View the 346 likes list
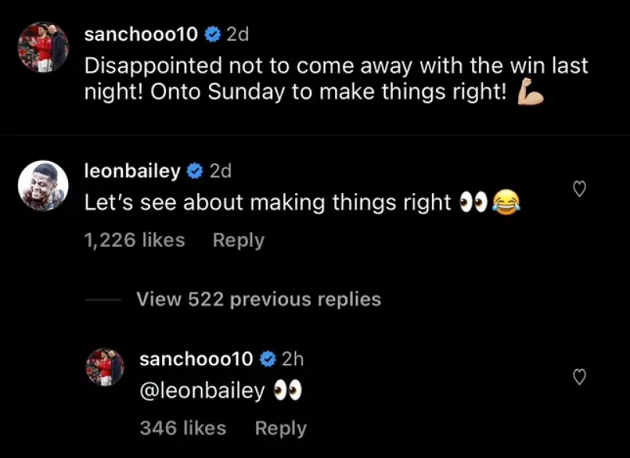The image size is (630, 458). [x=183, y=428]
